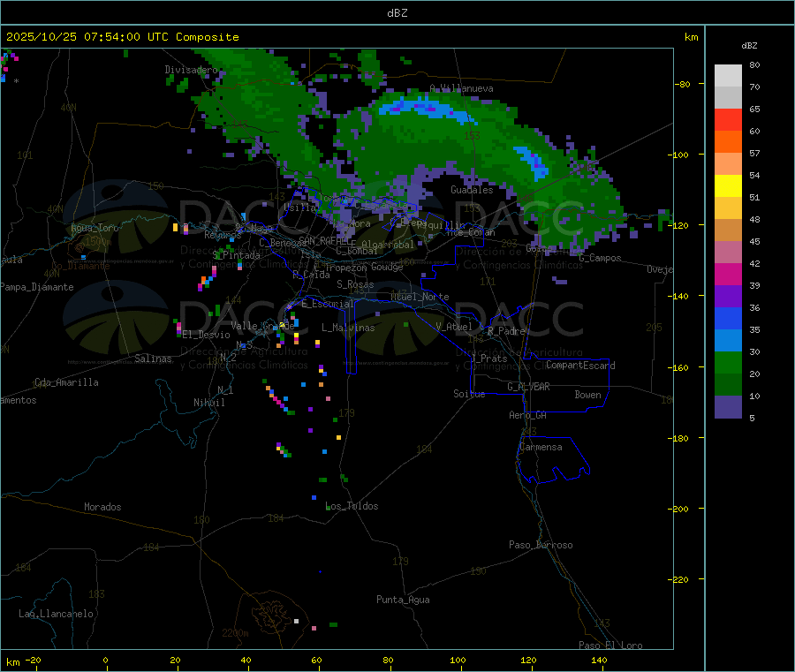The image size is (795, 672).
Task: Select the 'E_Escorial' place label
Action: tap(328, 304)
